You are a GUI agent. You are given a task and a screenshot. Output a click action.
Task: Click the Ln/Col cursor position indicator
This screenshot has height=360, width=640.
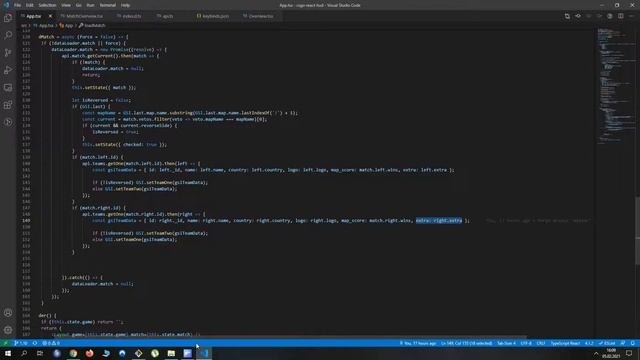tap(467, 343)
